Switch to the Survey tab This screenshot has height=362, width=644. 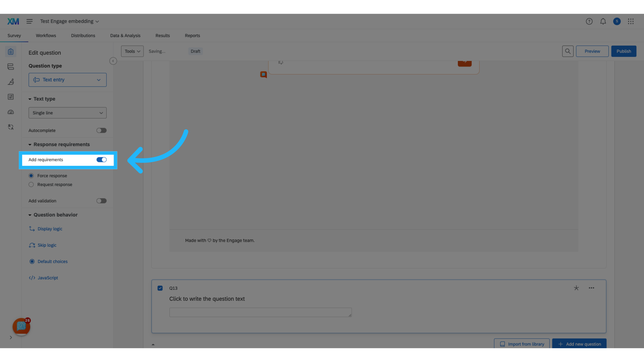(14, 36)
